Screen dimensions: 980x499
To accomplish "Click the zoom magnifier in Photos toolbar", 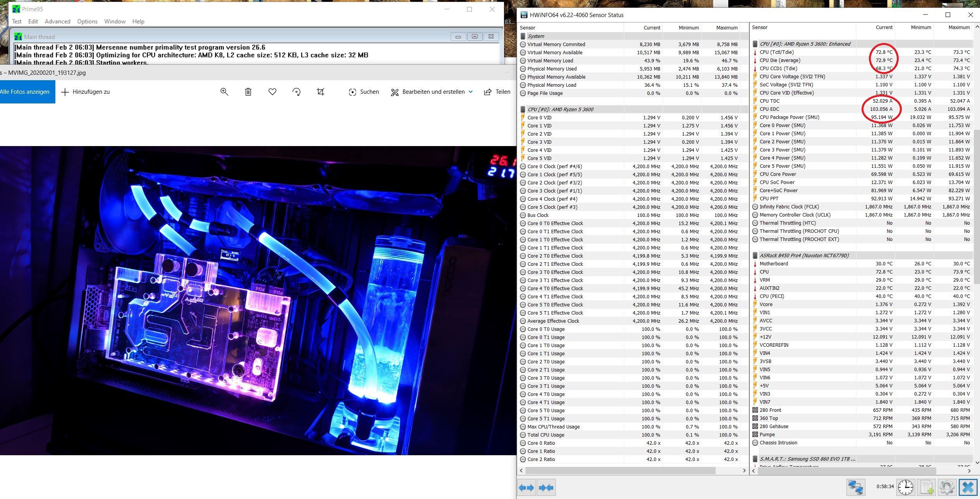I will pyautogui.click(x=224, y=92).
